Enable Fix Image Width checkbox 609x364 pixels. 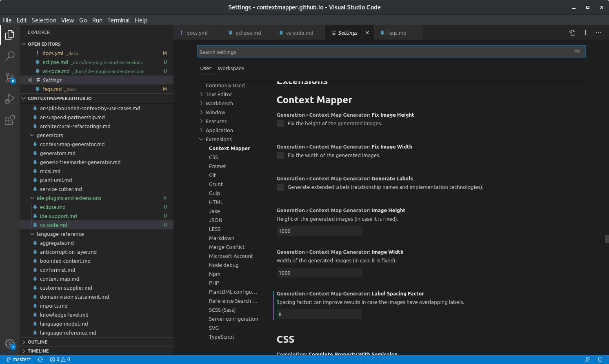(280, 155)
